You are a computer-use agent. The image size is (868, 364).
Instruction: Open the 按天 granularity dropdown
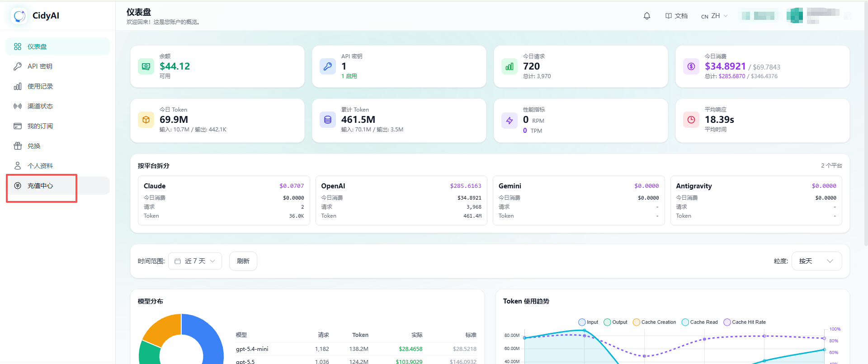click(x=816, y=261)
